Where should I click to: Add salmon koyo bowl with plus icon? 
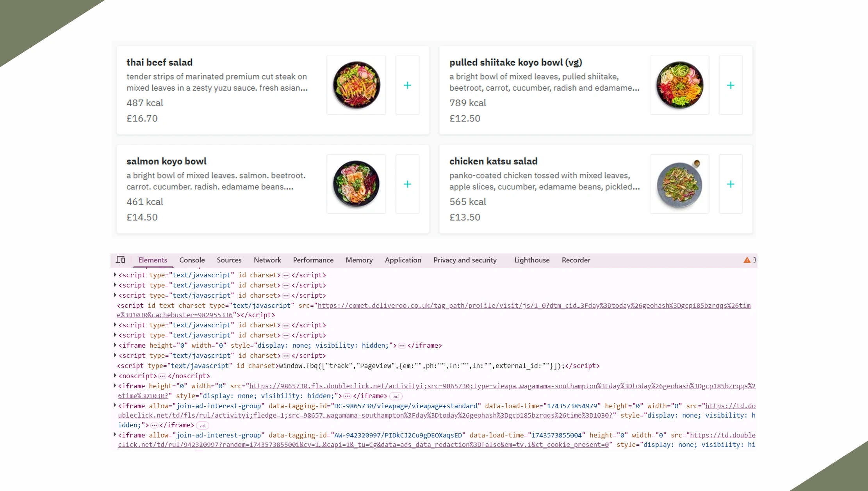click(407, 184)
